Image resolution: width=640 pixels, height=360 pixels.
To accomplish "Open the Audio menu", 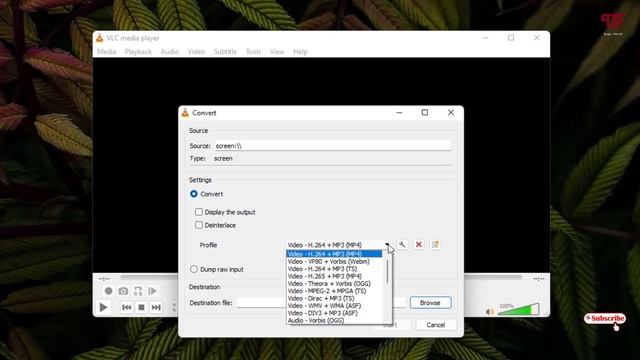I will (169, 51).
